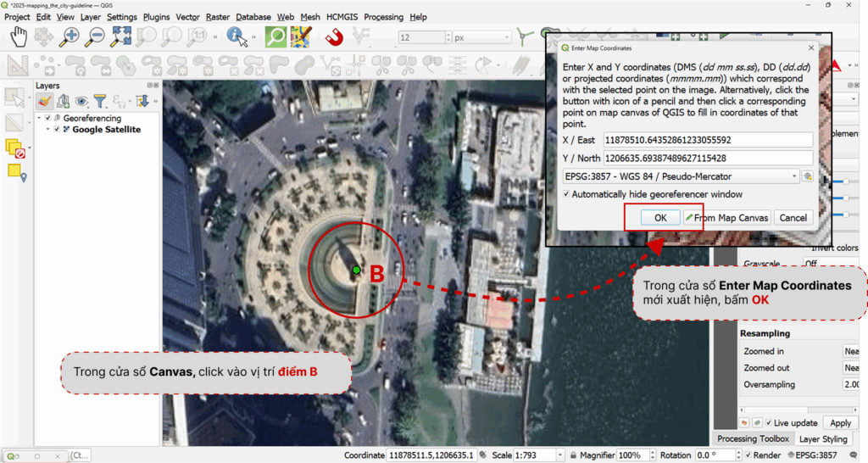Toggle Automatically hide georeferencer window checkbox
868x463 pixels.
tap(565, 194)
